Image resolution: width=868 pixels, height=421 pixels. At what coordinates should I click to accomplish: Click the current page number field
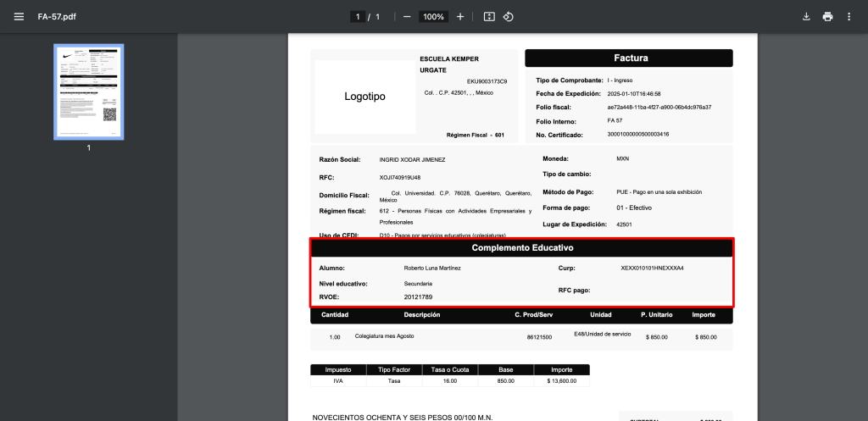(x=359, y=16)
